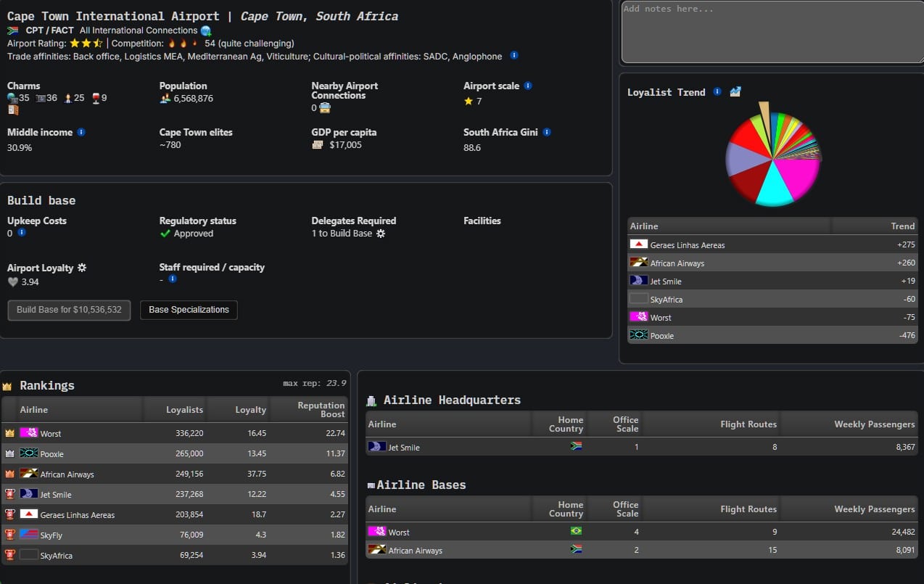Click the Add notes here text area
Screen dimensions: 924x584
pos(771,33)
